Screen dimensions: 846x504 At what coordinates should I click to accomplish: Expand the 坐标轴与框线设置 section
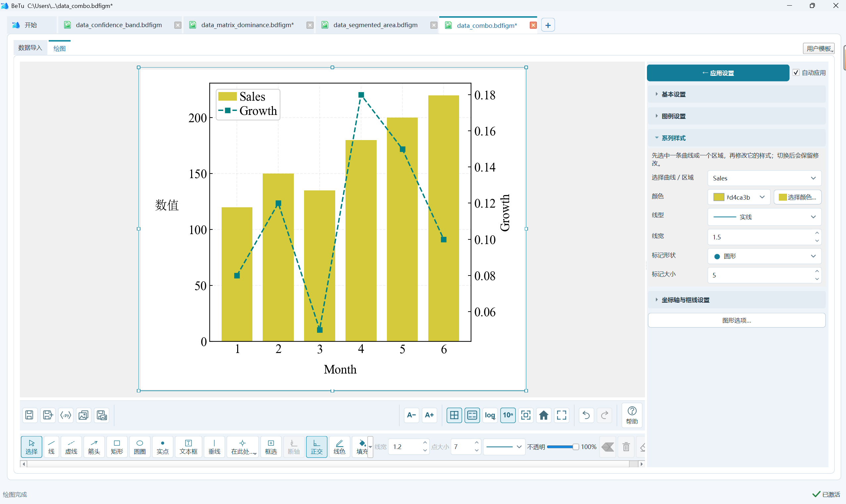tap(737, 300)
